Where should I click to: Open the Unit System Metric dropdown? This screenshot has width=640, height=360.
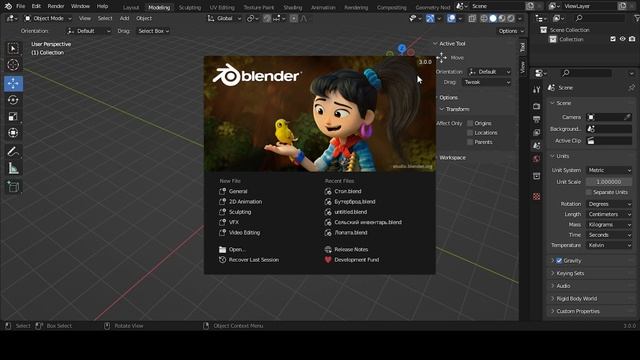point(609,170)
